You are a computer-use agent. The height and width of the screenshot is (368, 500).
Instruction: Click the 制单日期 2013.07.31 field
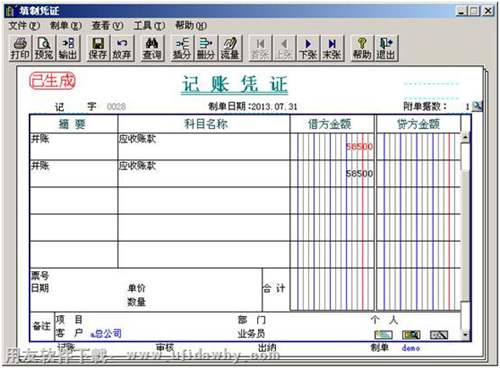(x=253, y=107)
